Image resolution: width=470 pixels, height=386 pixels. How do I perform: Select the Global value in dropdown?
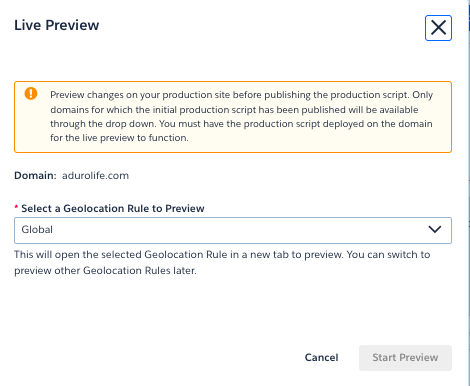[x=37, y=230]
